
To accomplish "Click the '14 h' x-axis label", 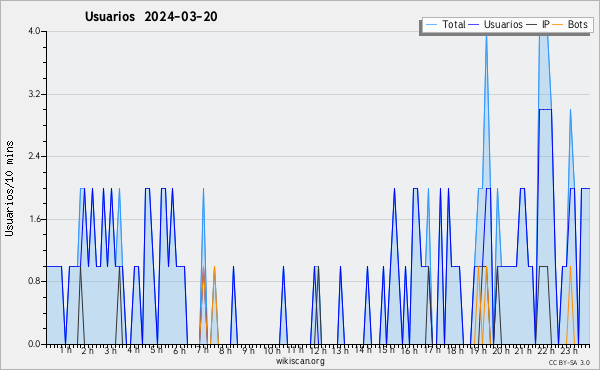I will click(x=363, y=350).
